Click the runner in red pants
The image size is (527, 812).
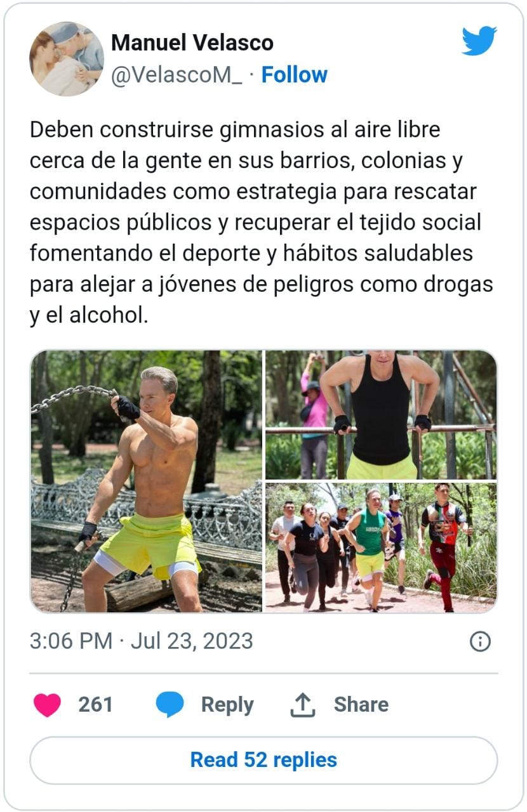tap(444, 547)
